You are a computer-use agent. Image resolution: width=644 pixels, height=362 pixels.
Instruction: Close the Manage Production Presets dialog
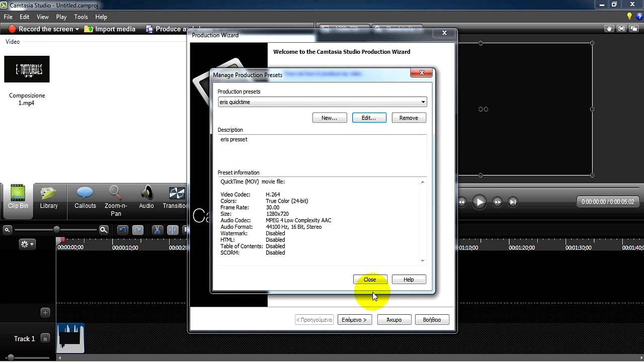(421, 73)
